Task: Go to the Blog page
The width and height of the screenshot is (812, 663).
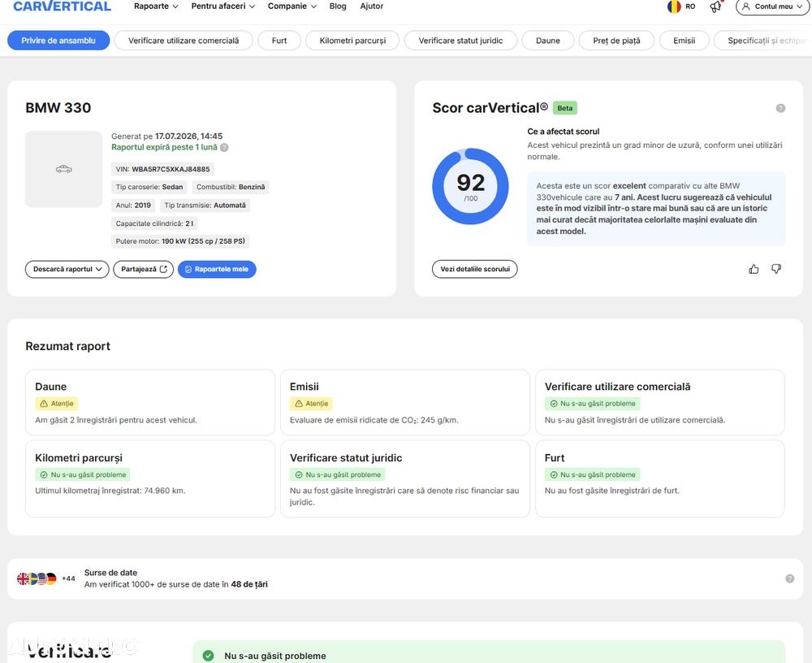Action: click(x=338, y=6)
